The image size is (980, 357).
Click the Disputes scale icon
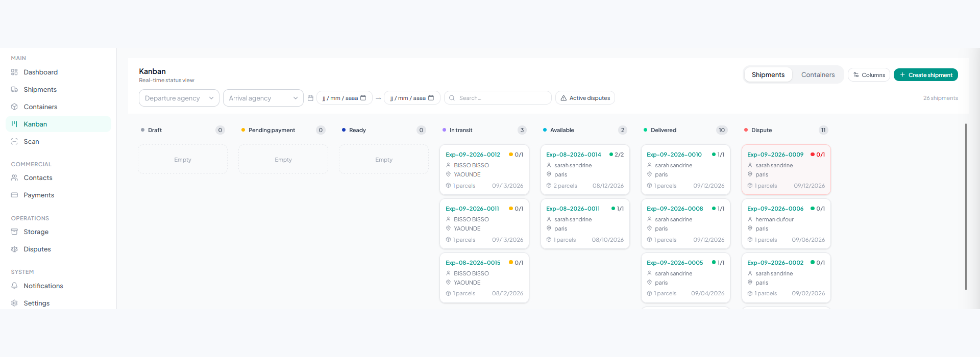pos(14,249)
